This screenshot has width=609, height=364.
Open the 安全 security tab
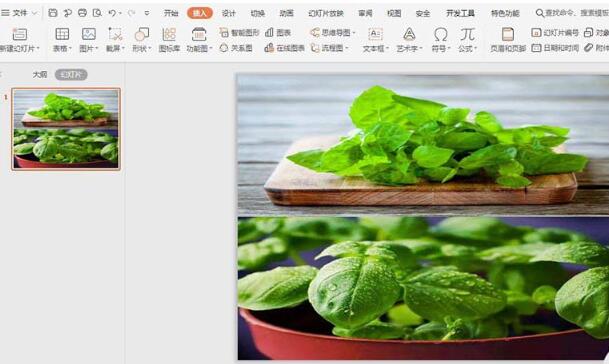click(x=423, y=13)
